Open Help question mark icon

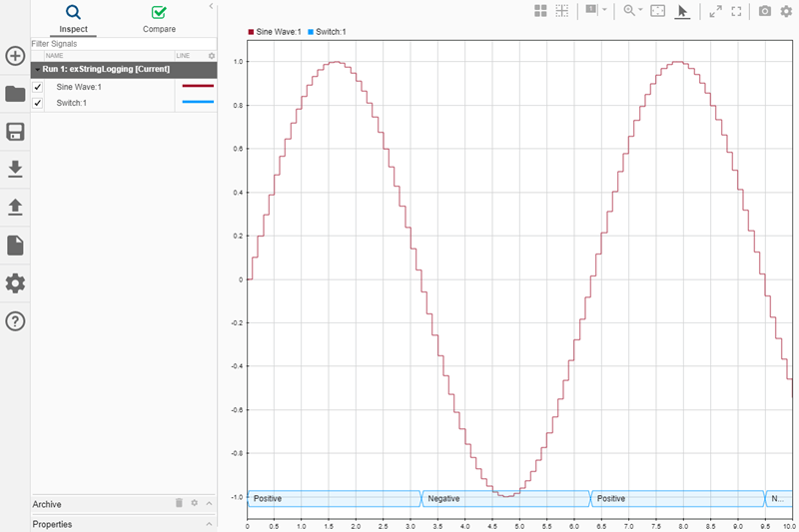pos(15,321)
